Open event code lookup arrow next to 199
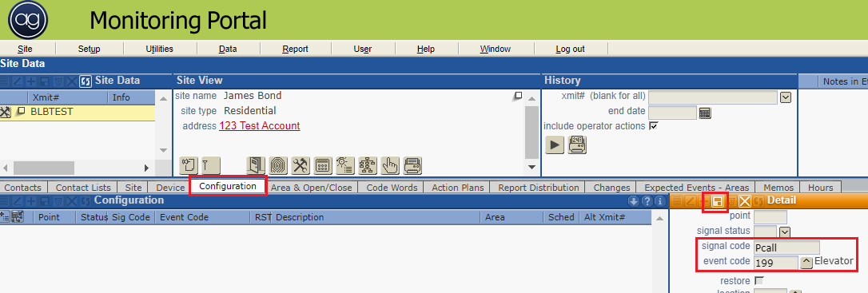The width and height of the screenshot is (868, 293). pos(806,262)
